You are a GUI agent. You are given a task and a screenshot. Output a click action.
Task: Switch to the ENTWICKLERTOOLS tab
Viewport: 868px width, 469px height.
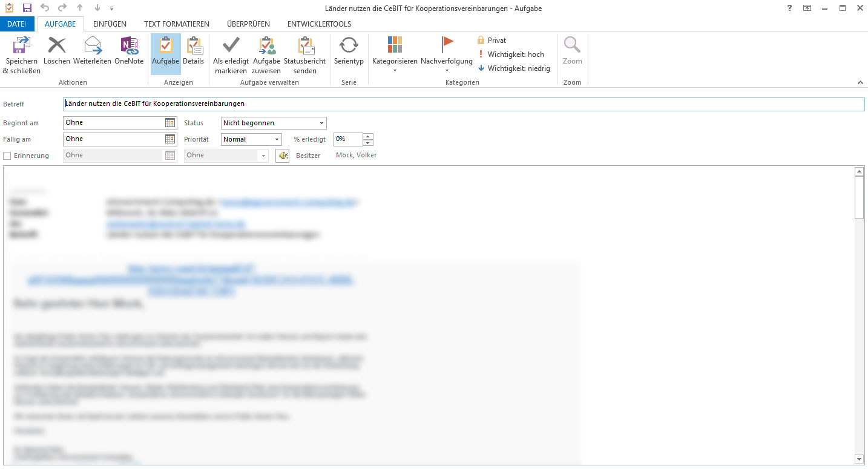click(x=319, y=24)
